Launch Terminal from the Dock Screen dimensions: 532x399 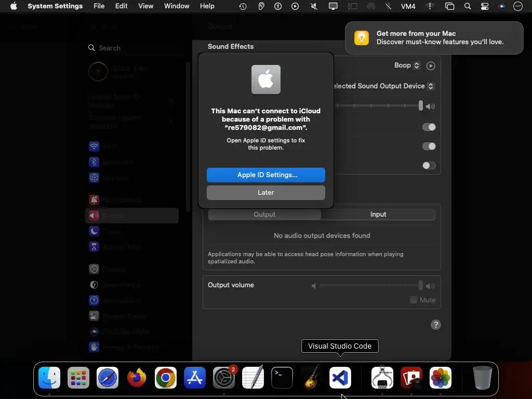click(x=282, y=378)
